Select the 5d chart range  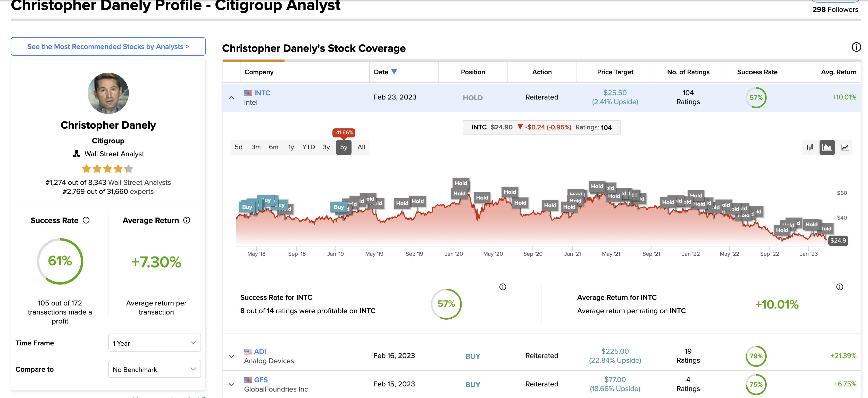coord(239,147)
